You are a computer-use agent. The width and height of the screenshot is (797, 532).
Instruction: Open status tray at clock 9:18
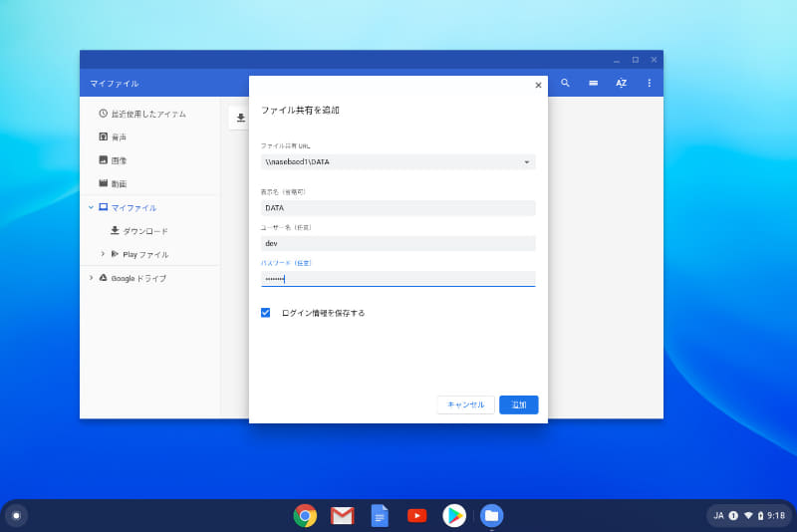point(776,516)
